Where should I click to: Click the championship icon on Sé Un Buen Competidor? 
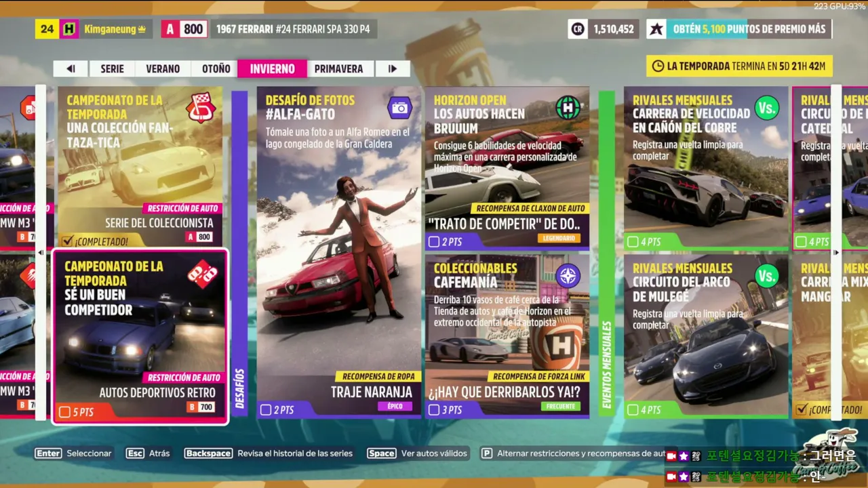point(202,274)
